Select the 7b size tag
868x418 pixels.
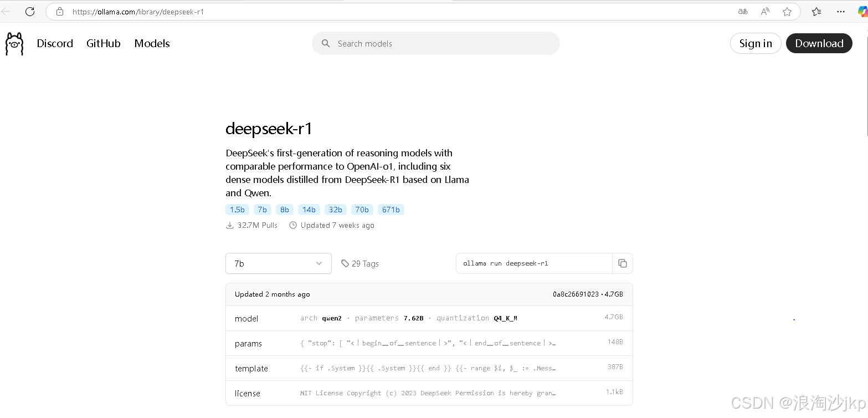coord(263,210)
